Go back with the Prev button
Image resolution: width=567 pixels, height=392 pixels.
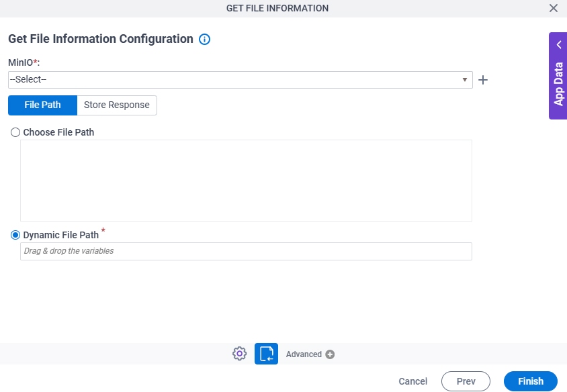466,381
